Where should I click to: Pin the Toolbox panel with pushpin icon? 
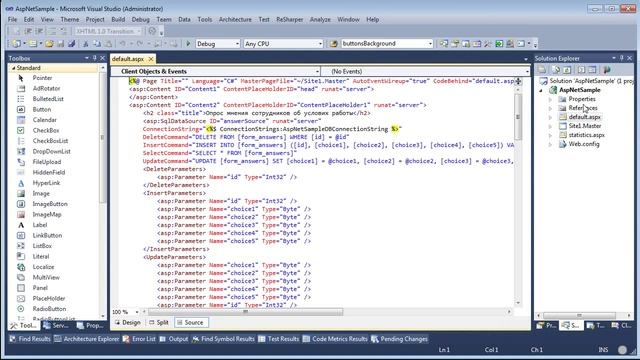click(95, 58)
